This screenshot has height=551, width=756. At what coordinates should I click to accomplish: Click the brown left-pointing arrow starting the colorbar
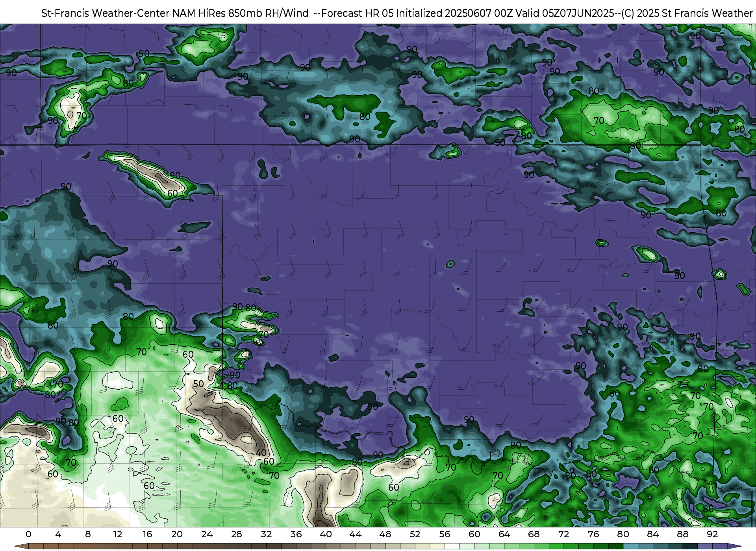coord(21,546)
